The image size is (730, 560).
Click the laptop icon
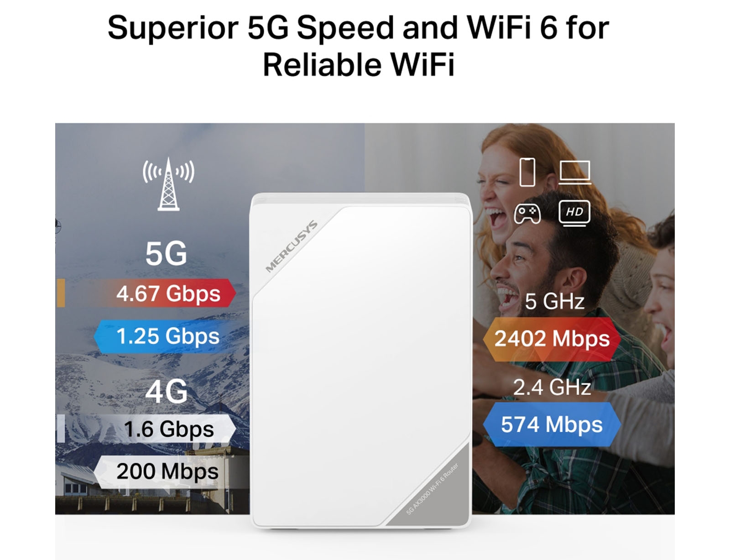click(575, 172)
